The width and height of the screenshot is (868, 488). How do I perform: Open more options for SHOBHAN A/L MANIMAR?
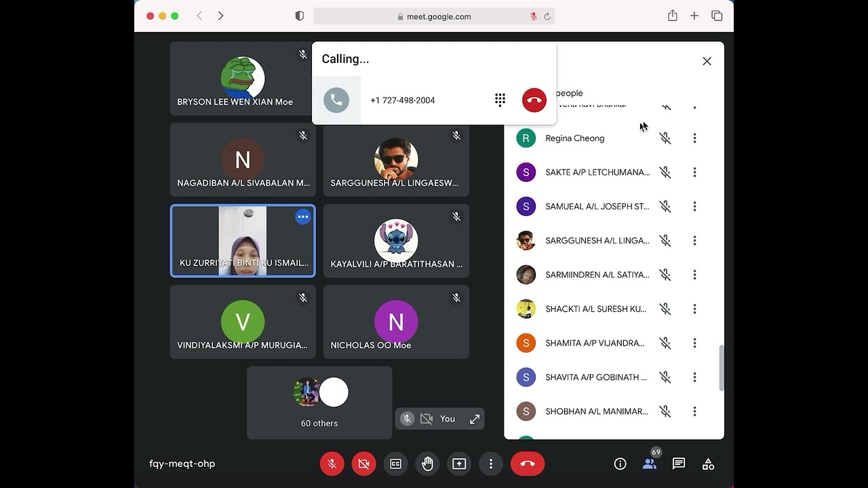pyautogui.click(x=694, y=411)
